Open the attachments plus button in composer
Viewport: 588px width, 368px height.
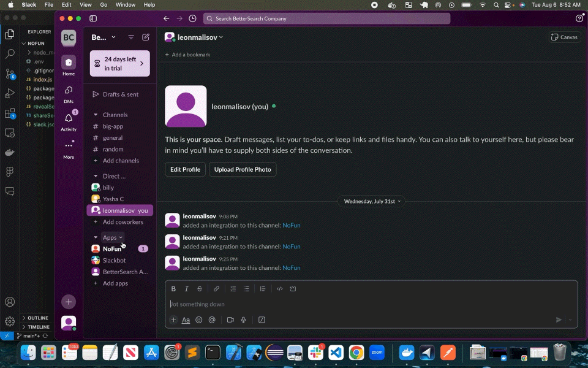pyautogui.click(x=173, y=320)
